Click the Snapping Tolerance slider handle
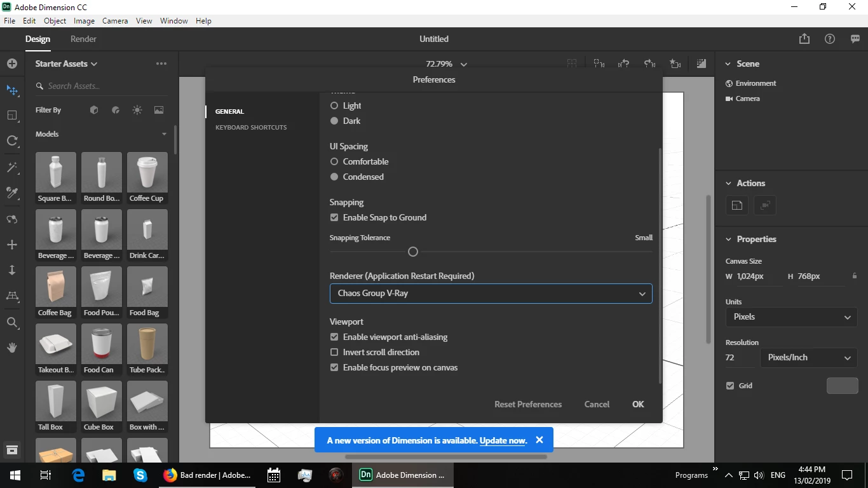Image resolution: width=868 pixels, height=488 pixels. [x=413, y=252]
